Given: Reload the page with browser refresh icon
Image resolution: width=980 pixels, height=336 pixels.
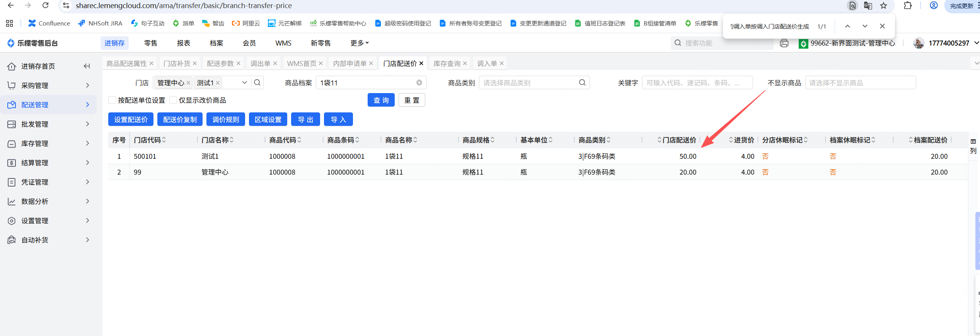Looking at the screenshot, I should coord(45,5).
